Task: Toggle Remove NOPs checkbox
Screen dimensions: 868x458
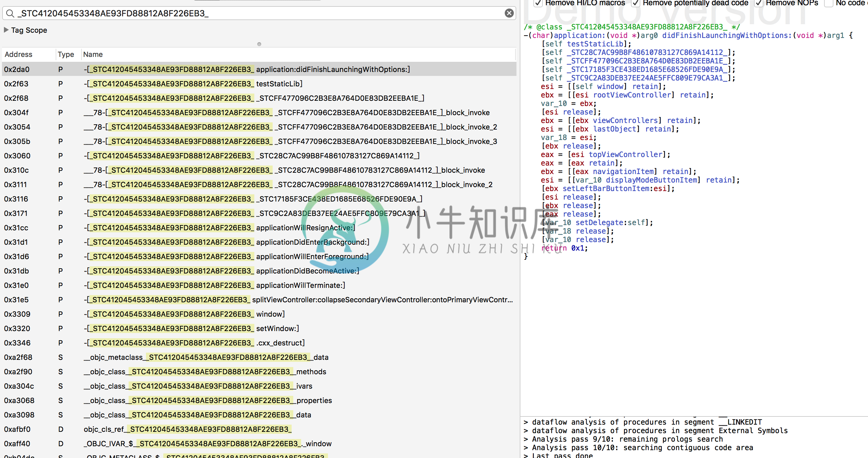Action: point(758,3)
